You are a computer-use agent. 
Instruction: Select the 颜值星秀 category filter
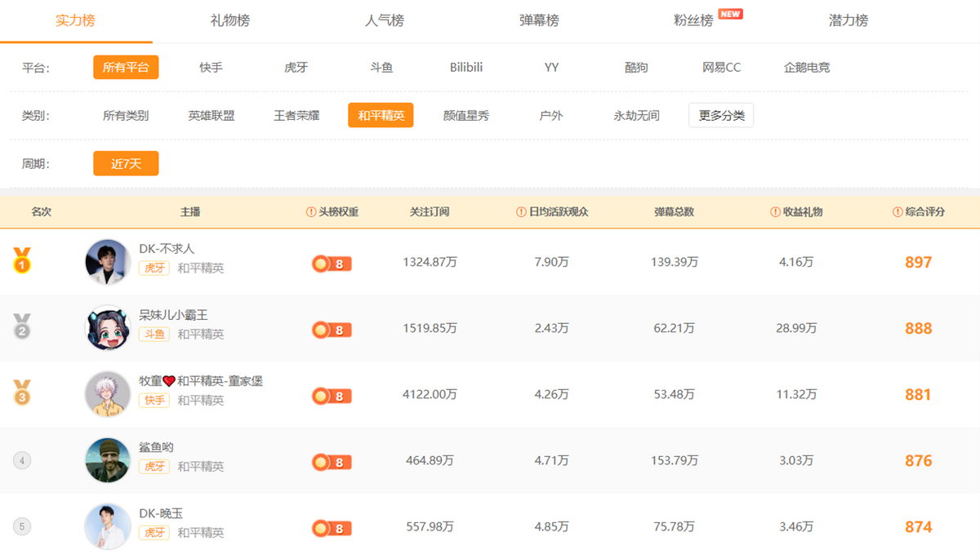tap(465, 115)
